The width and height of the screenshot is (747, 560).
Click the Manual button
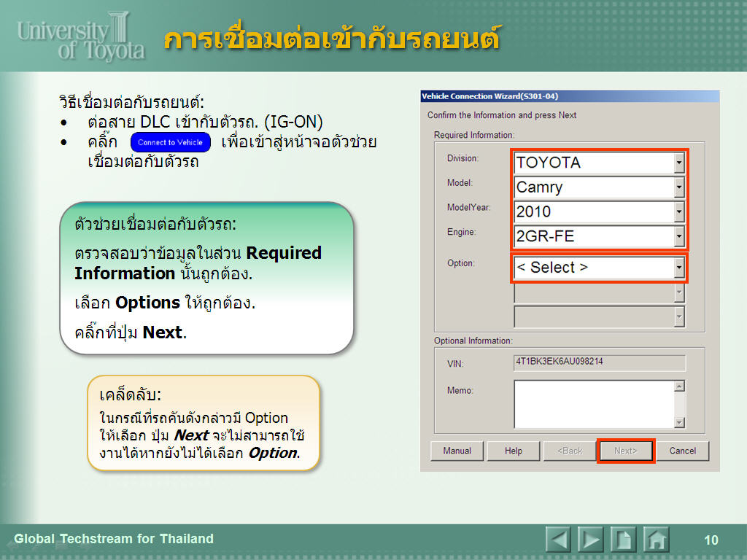(457, 451)
